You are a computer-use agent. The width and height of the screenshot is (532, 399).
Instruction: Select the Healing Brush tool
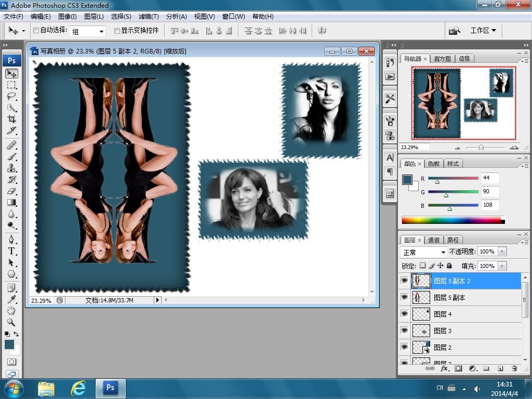pos(11,145)
